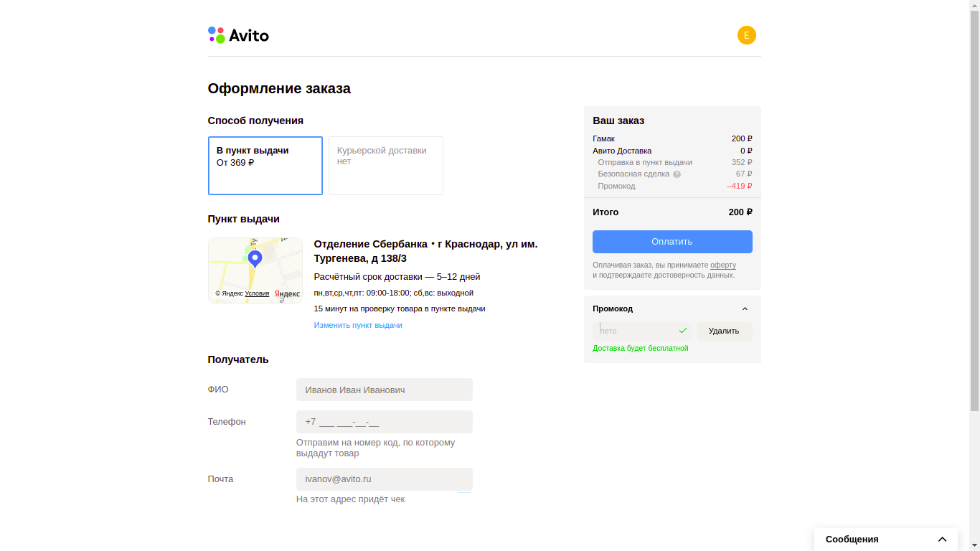This screenshot has width=980, height=551.
Task: Open the Сообщения chat panel title
Action: coord(852,540)
